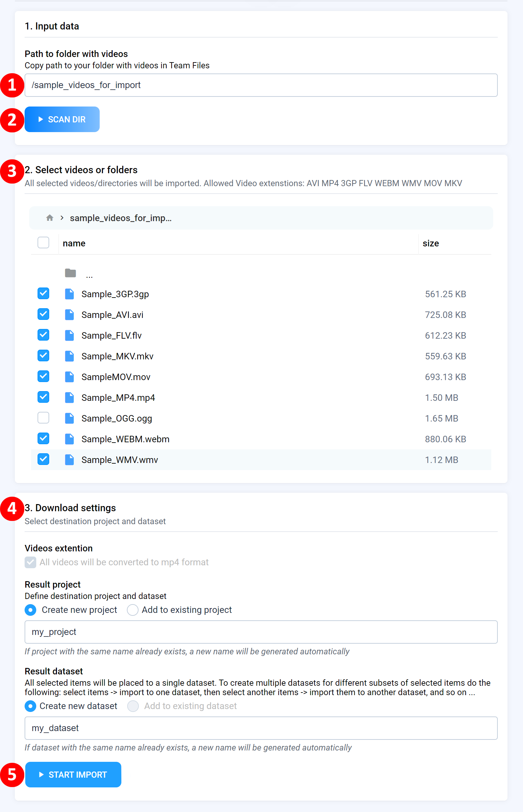523x812 pixels.
Task: Click the name column header
Action: pyautogui.click(x=74, y=243)
